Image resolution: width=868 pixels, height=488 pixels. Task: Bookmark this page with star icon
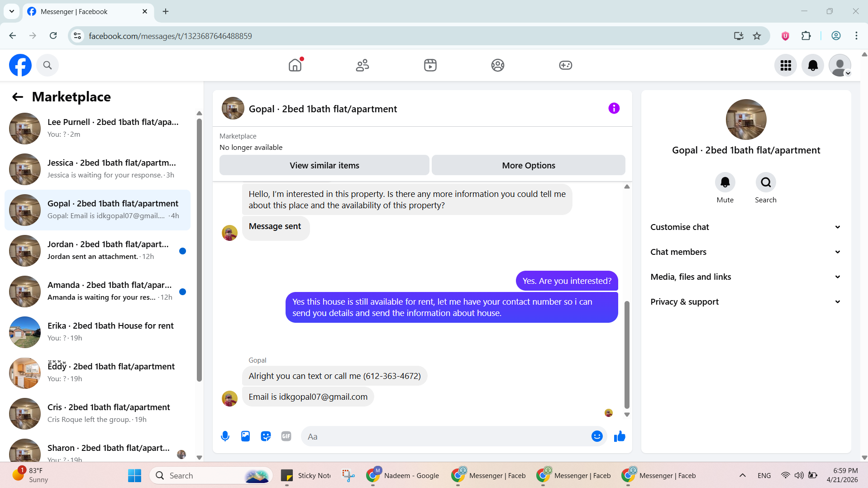click(757, 36)
